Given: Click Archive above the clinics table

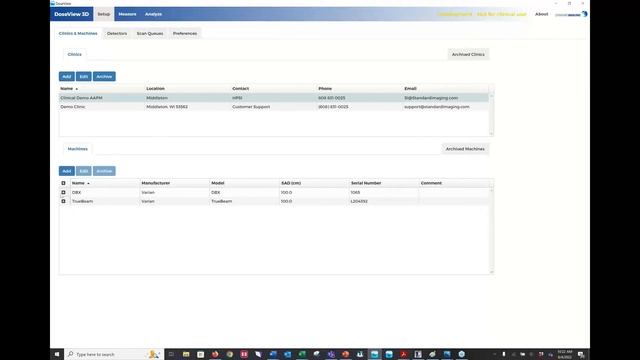Looking at the screenshot, I should pos(104,77).
